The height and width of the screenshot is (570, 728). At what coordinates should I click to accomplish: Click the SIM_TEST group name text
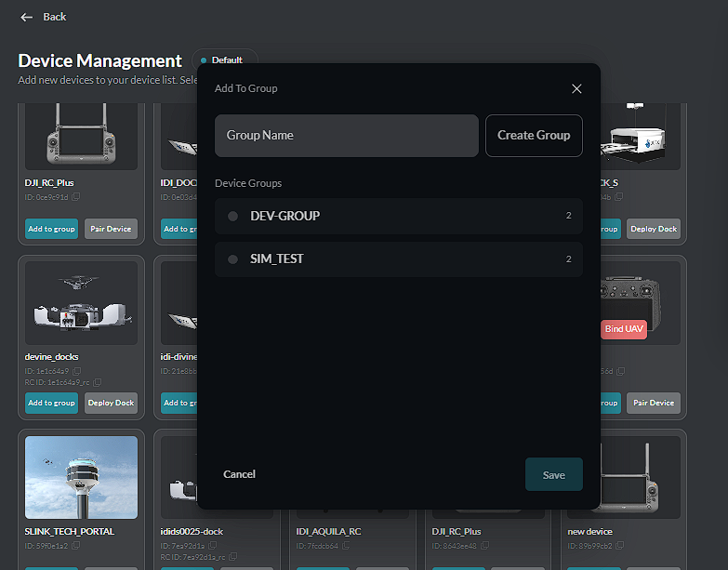[277, 259]
